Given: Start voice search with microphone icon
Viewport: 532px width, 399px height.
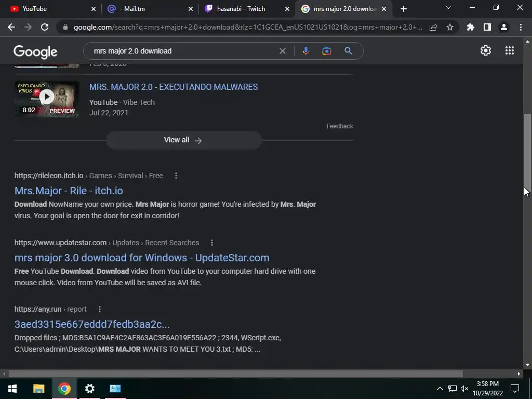Looking at the screenshot, I should (x=305, y=51).
